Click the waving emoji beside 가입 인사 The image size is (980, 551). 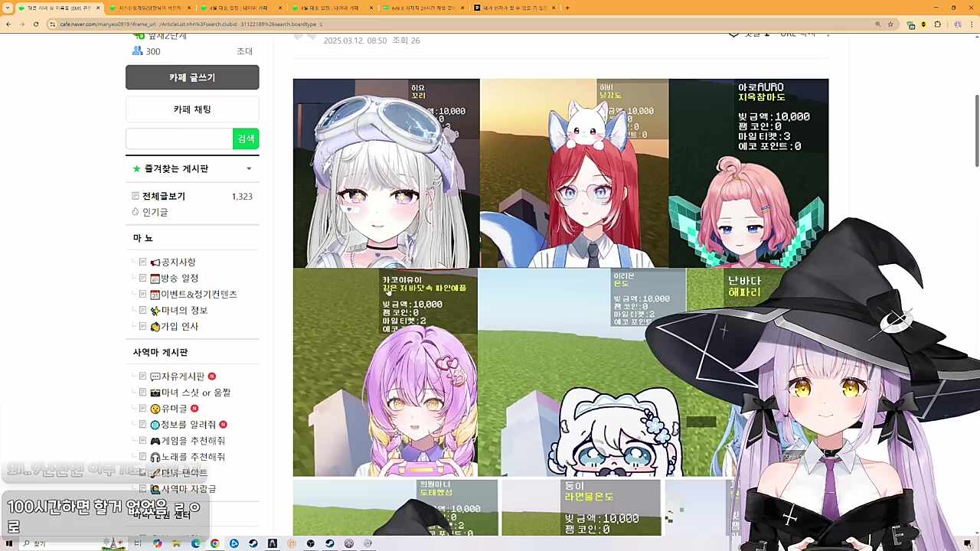[155, 327]
